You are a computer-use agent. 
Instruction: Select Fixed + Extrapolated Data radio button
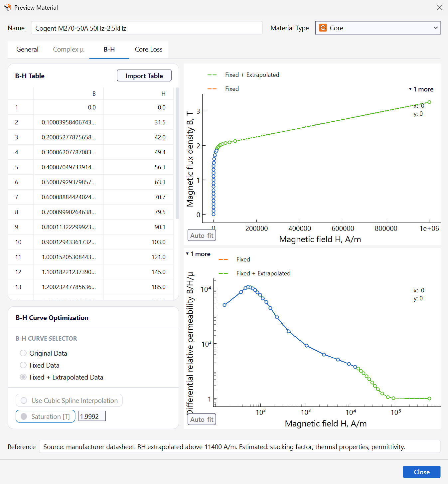pyautogui.click(x=23, y=377)
